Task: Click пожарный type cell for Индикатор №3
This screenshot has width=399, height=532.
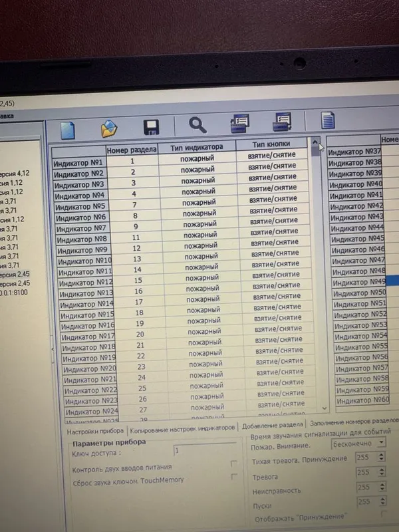Action: click(198, 181)
